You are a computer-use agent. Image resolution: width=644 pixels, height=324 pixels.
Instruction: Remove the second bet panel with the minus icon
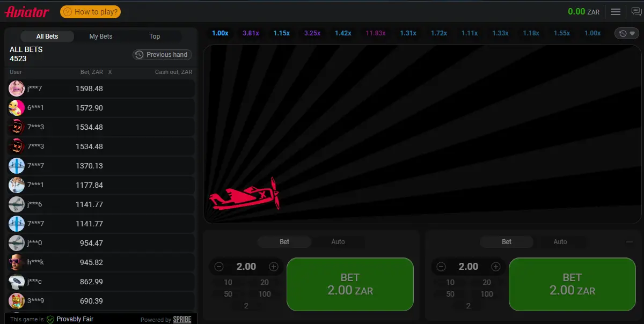click(x=630, y=242)
